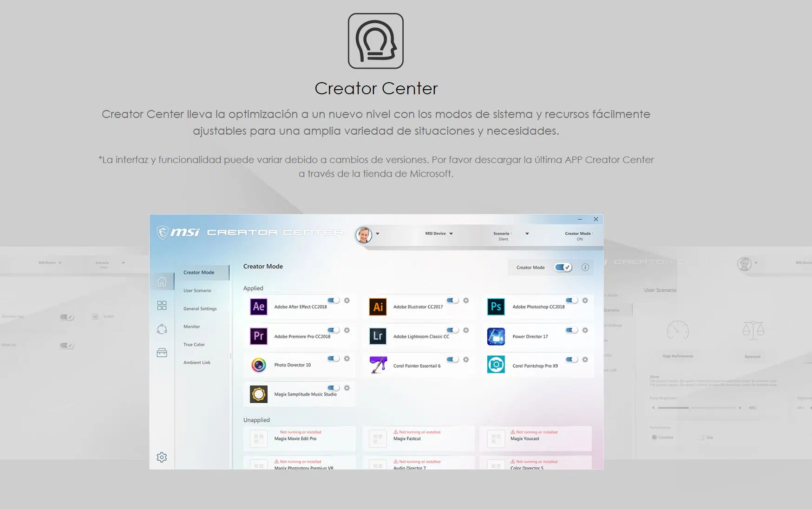Toggle Adobe Lightroom Classic CC switch
812x509 pixels.
tap(452, 330)
